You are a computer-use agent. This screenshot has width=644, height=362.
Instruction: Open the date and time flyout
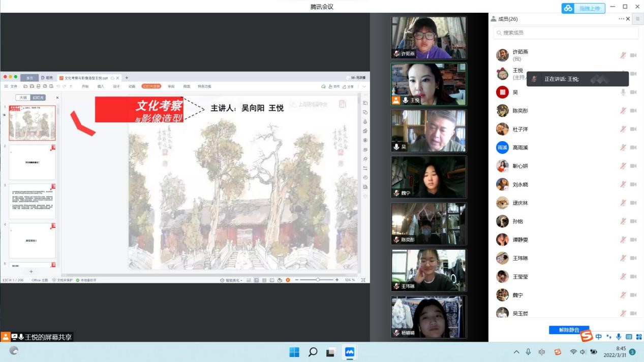coord(614,352)
